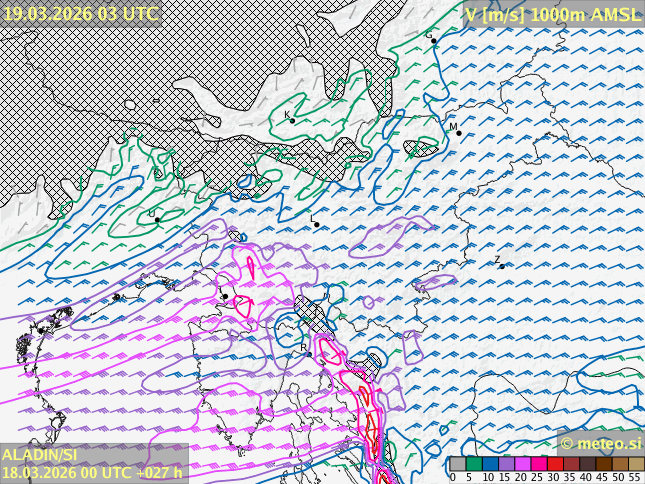Select the red 30 m/s legend swatch
Viewport: 645px width, 484px height.
(x=554, y=464)
